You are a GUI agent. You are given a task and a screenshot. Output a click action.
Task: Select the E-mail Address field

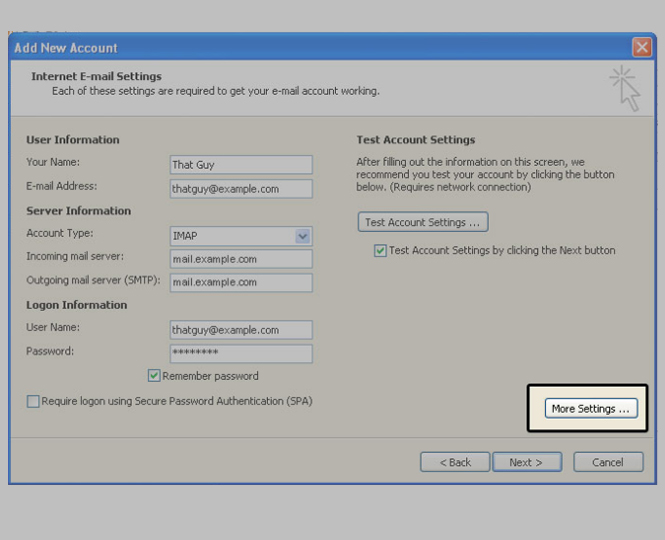click(x=241, y=188)
